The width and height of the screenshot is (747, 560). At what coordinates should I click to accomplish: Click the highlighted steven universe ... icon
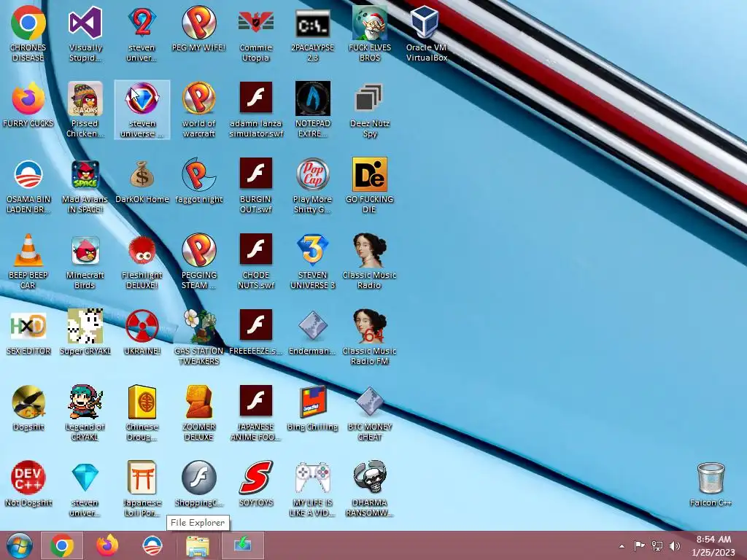tap(142, 110)
